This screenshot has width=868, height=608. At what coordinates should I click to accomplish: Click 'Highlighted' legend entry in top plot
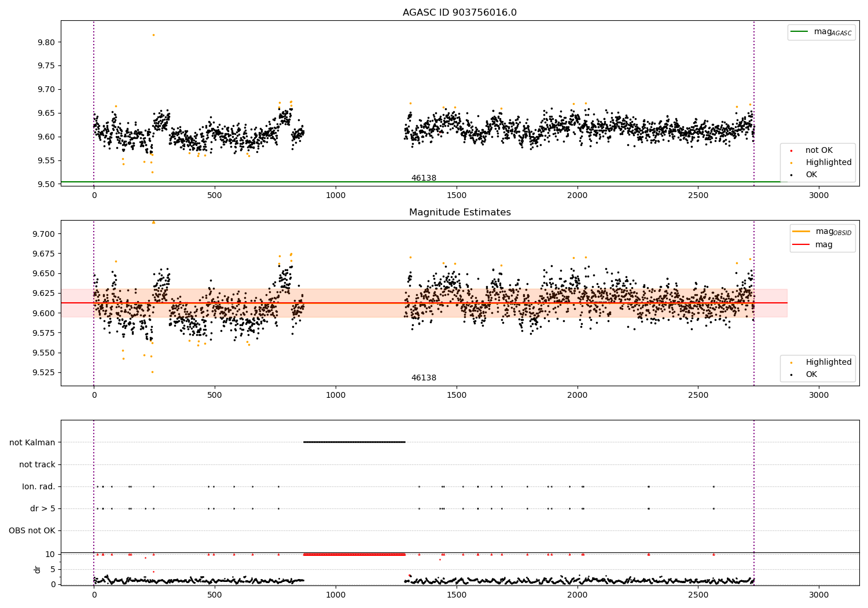[829, 163]
